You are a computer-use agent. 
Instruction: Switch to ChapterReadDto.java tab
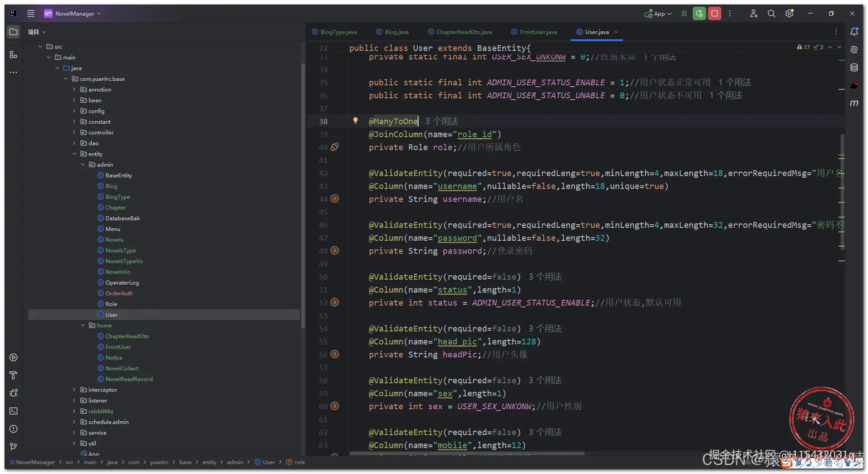click(460, 32)
